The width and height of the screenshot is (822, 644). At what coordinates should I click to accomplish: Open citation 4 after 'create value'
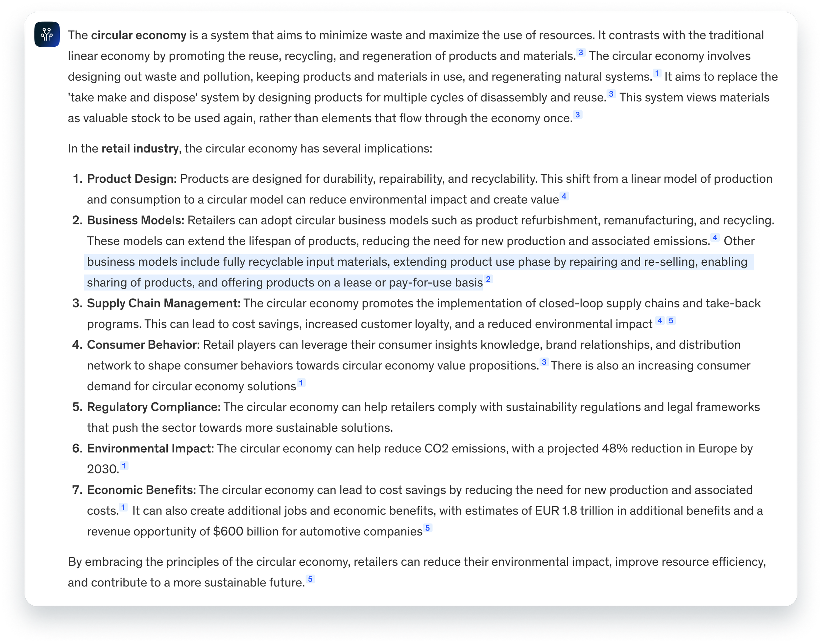(x=564, y=196)
